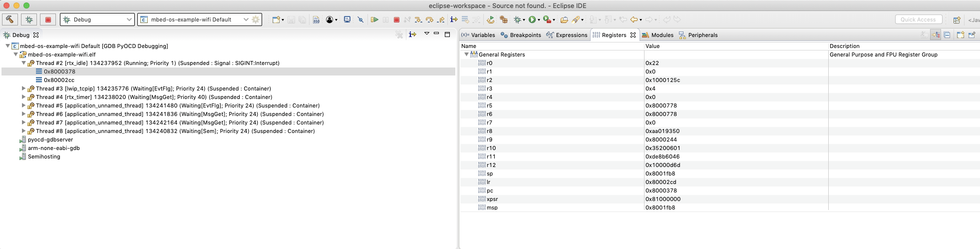Select stack frame 0x80002cc
The image size is (980, 249).
coord(59,80)
